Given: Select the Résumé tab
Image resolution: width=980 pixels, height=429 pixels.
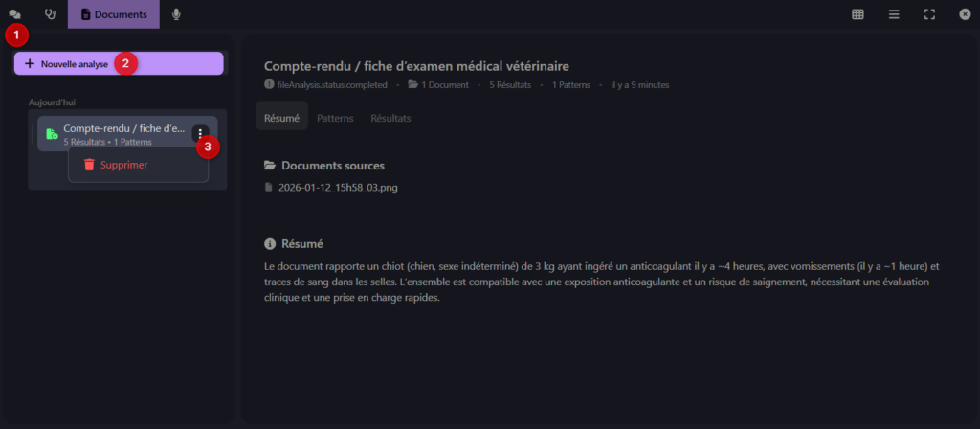Looking at the screenshot, I should click(x=281, y=118).
